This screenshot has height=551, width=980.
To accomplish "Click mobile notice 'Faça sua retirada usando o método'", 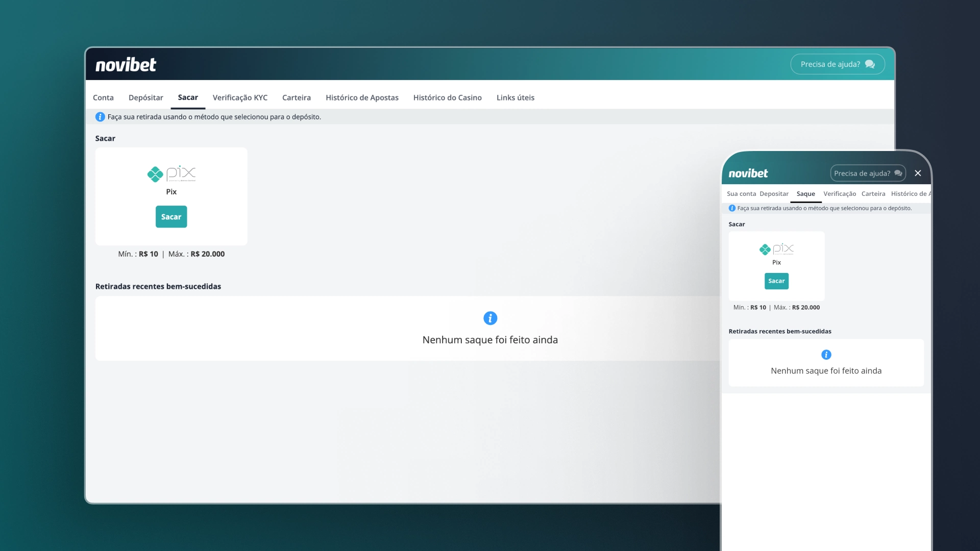I will [x=824, y=208].
